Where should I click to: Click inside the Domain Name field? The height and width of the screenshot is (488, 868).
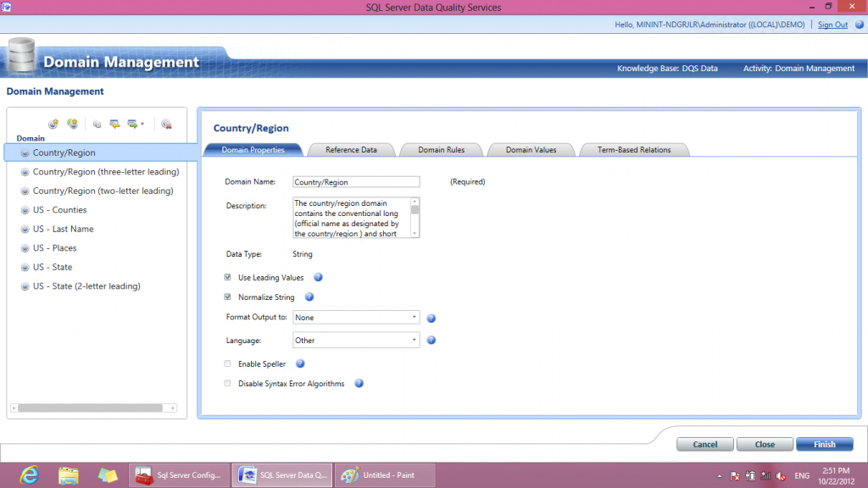click(x=356, y=182)
